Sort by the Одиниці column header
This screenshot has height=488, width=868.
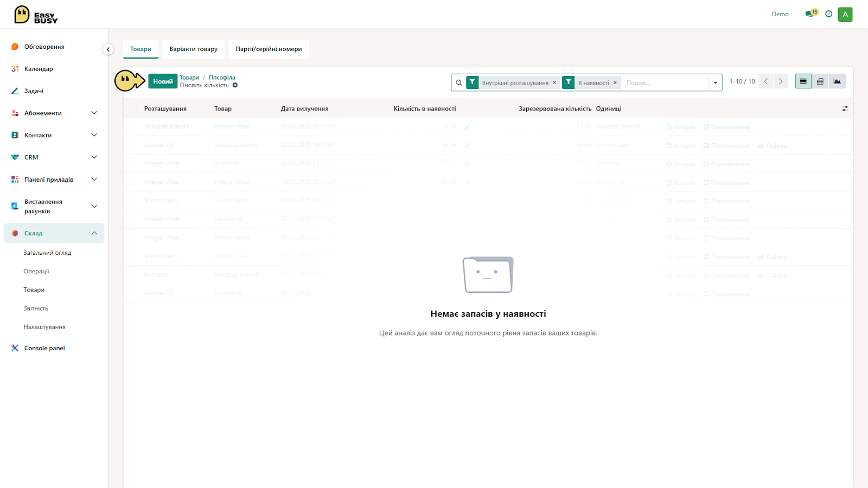(x=609, y=108)
